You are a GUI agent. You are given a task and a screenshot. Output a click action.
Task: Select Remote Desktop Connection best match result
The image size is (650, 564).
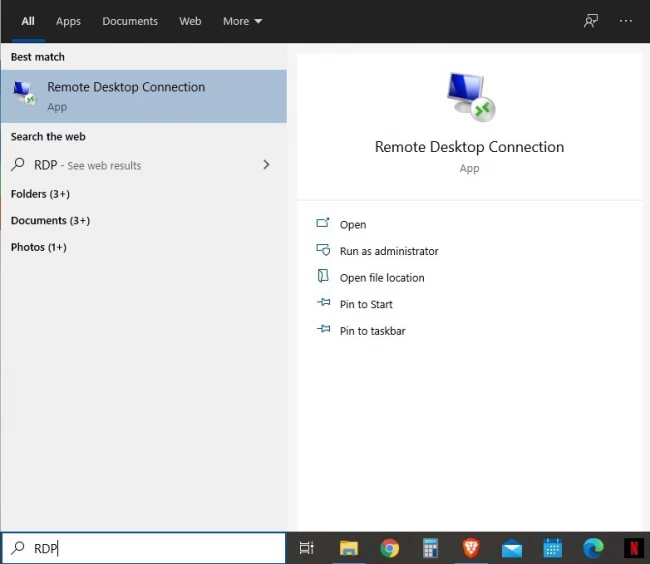[x=143, y=96]
